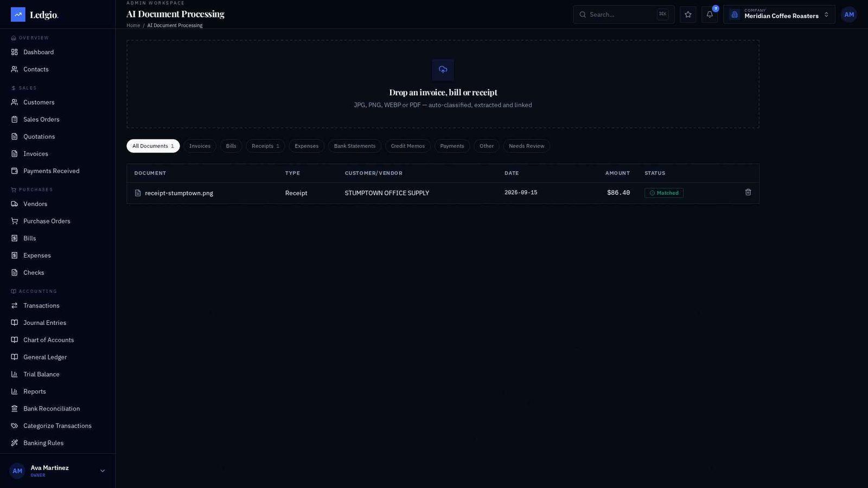The width and height of the screenshot is (868, 488).
Task: Click the Bank Reconciliation icon
Action: coord(15,409)
